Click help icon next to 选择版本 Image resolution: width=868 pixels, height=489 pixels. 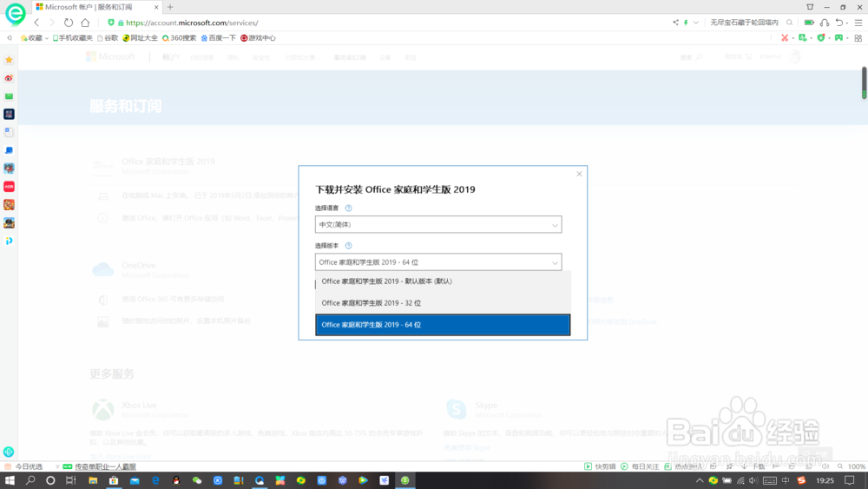click(x=348, y=246)
